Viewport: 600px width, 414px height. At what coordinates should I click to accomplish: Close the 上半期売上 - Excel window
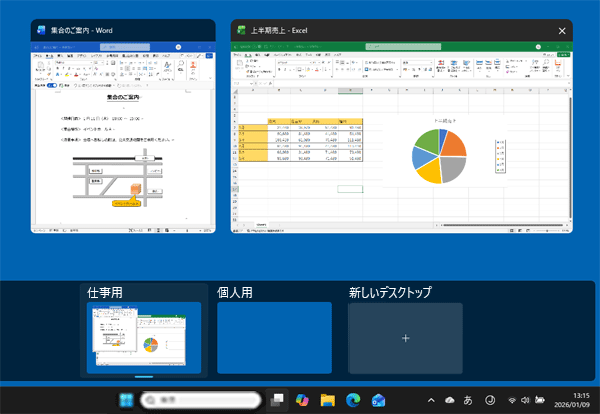(562, 31)
